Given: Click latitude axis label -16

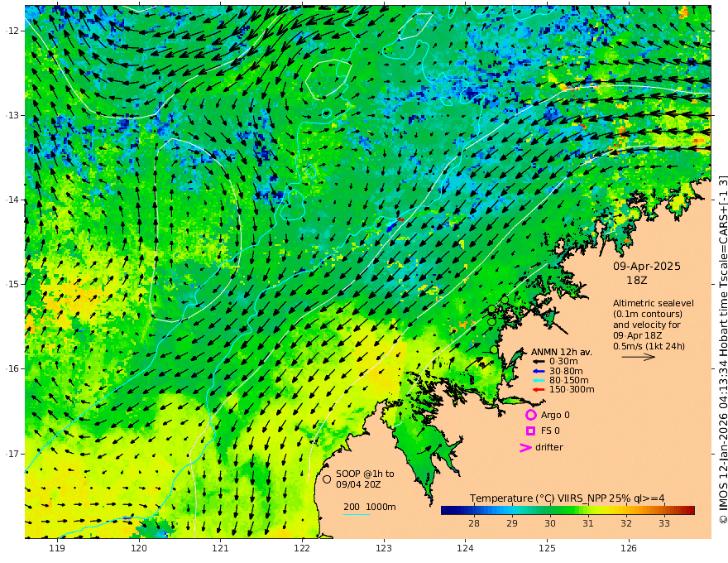Looking at the screenshot, I should (x=12, y=368).
